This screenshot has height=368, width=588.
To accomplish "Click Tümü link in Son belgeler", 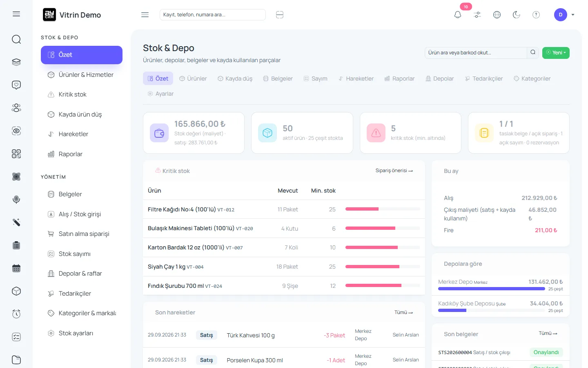I will coord(548,333).
